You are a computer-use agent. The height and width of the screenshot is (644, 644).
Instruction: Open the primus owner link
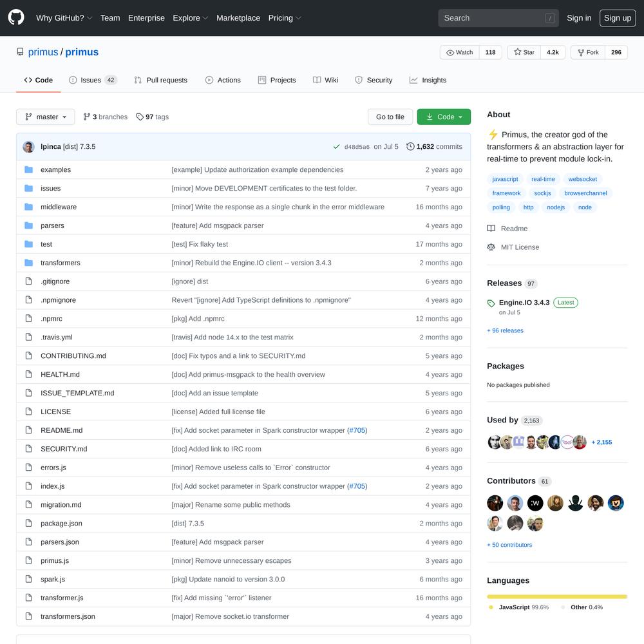[x=43, y=52]
